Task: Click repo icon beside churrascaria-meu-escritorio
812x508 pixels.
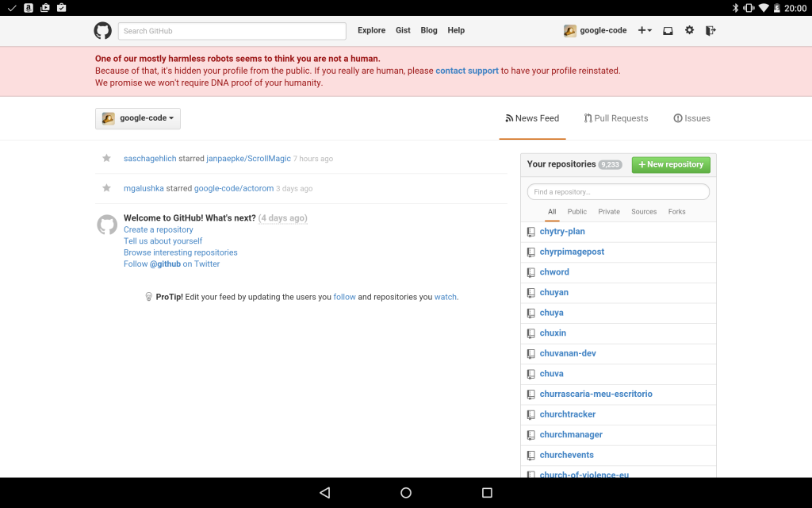Action: click(530, 394)
